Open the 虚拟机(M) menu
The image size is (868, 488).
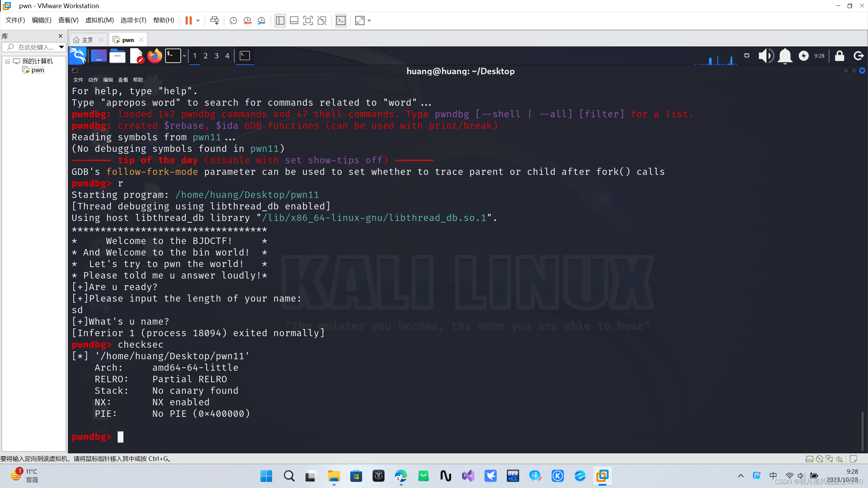[99, 20]
